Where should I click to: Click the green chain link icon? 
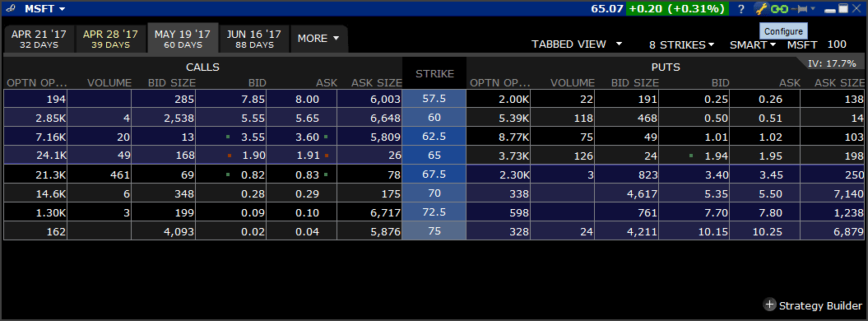pos(779,9)
